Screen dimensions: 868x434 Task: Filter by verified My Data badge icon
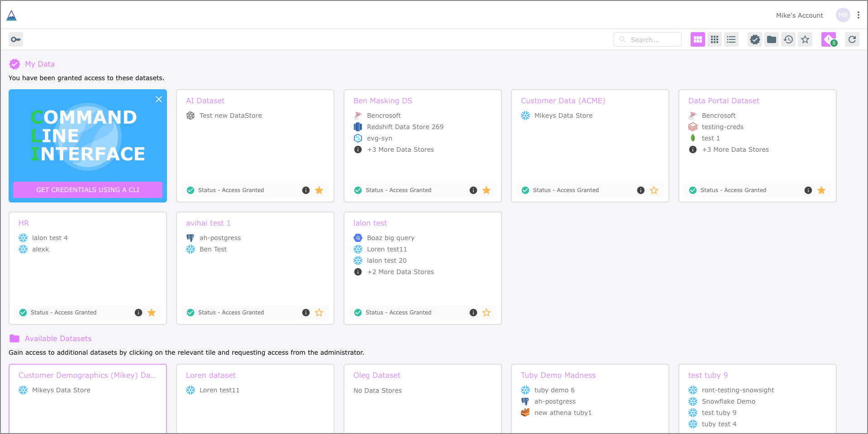click(x=755, y=39)
